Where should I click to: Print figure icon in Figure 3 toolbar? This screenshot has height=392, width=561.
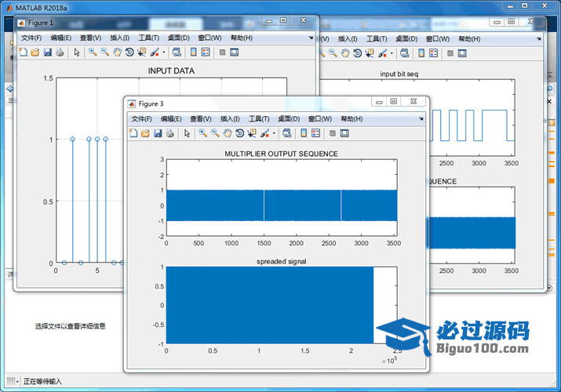pos(170,133)
